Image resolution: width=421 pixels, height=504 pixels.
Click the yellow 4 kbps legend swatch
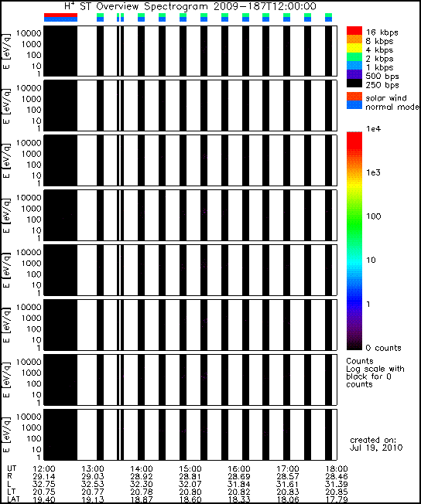[x=354, y=48]
